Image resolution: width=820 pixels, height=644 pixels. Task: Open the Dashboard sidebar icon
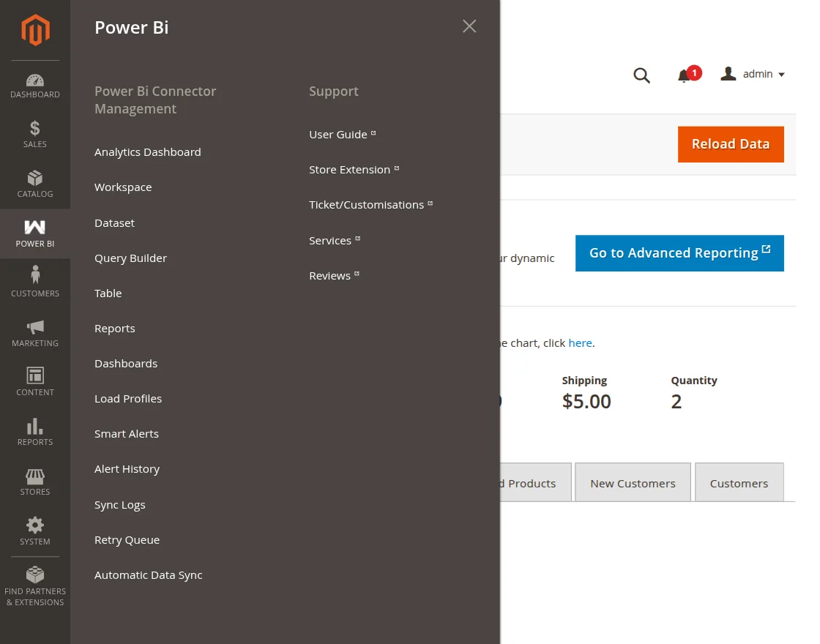click(35, 86)
